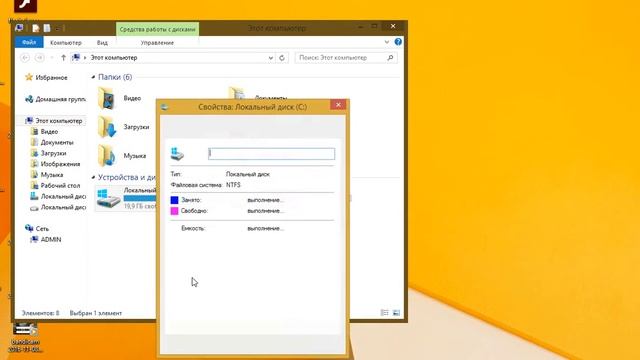Click Этот компьютер in the address breadcrumb
640x360 pixels.
click(x=114, y=58)
